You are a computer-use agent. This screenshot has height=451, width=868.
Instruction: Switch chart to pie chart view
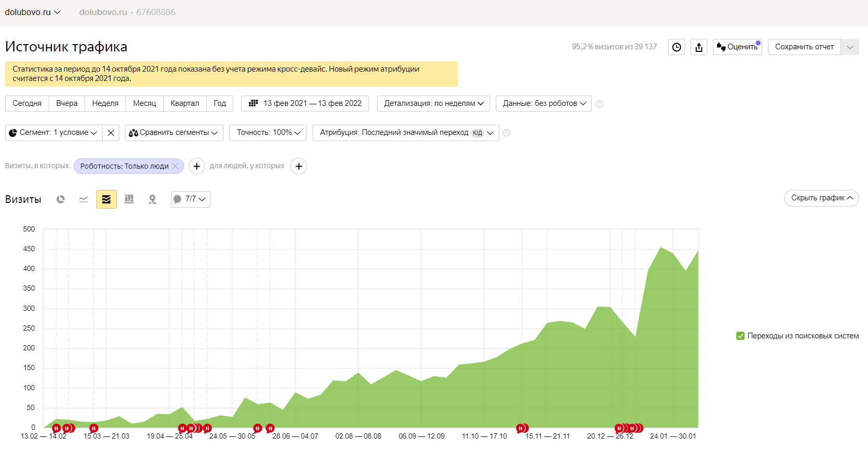click(61, 199)
